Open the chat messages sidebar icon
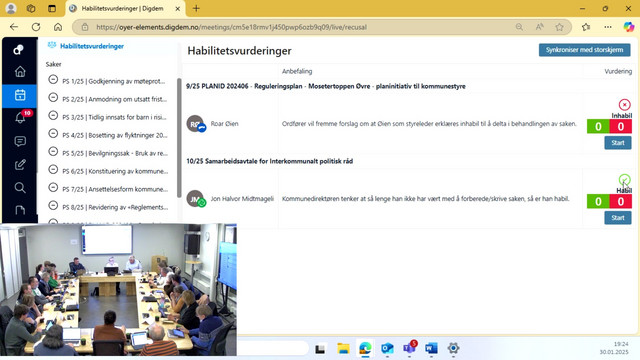640x360 pixels. (20, 142)
